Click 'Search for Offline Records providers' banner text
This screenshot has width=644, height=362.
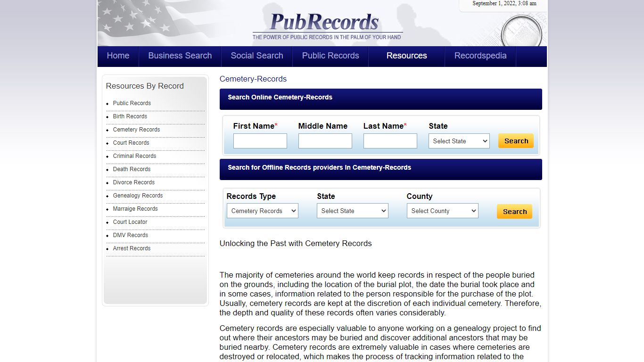[x=319, y=167]
